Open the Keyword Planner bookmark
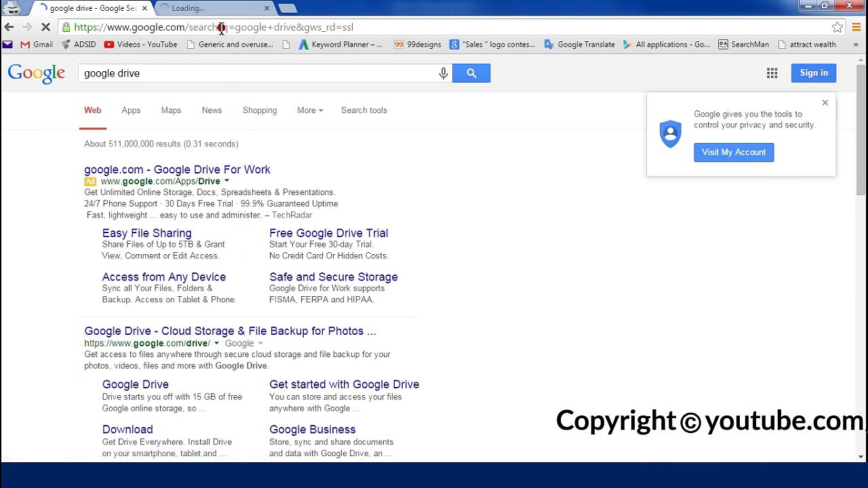Image resolution: width=868 pixels, height=488 pixels. click(x=340, y=45)
